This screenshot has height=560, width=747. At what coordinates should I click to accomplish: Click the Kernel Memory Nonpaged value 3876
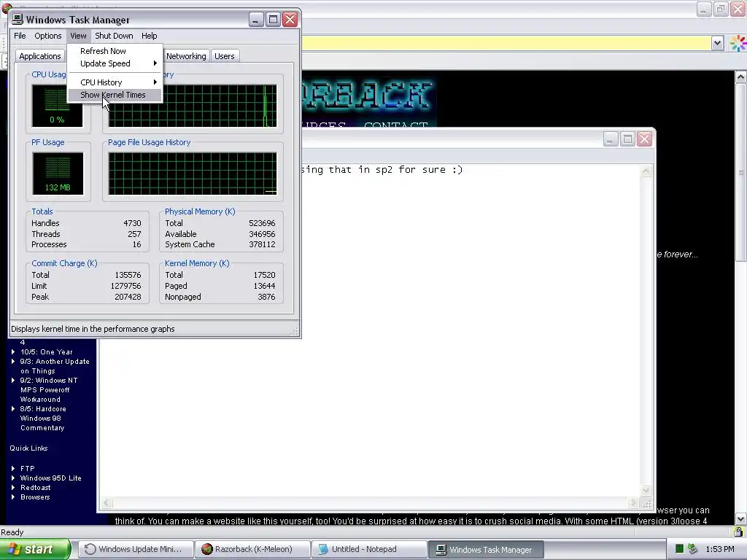[x=266, y=297]
